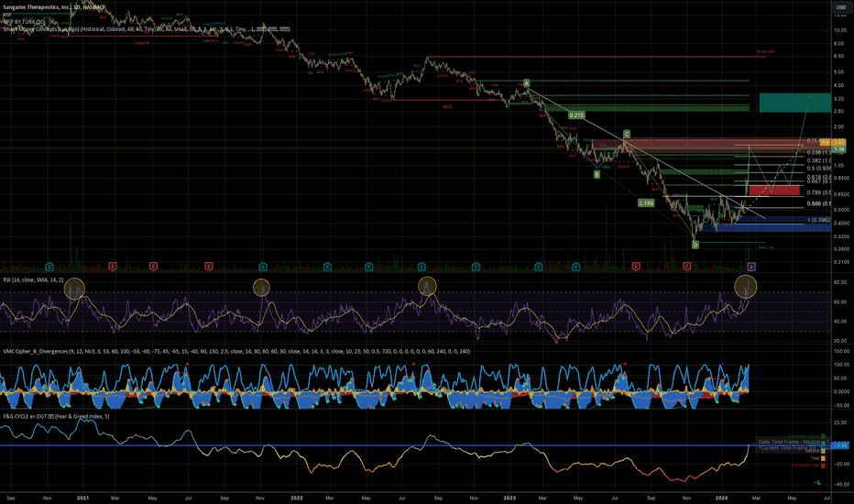Select pattern point label A
This screenshot has height=504, width=854.
[x=526, y=83]
